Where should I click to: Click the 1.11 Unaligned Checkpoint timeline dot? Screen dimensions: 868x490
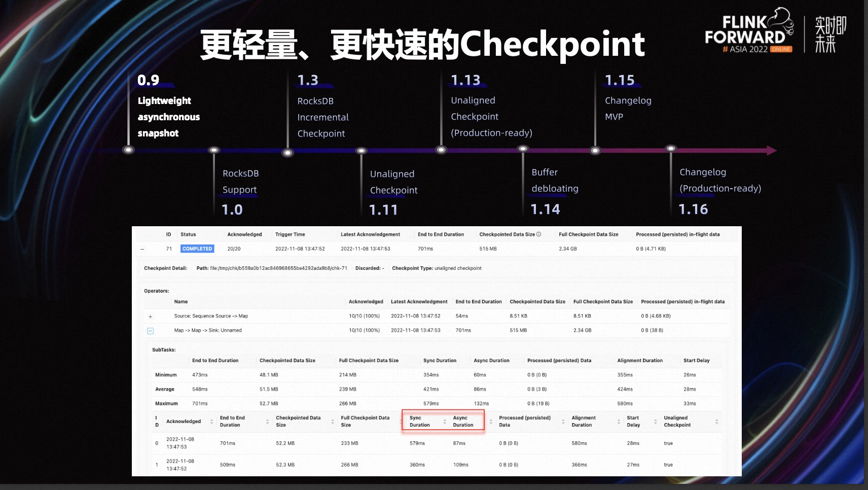pos(361,151)
